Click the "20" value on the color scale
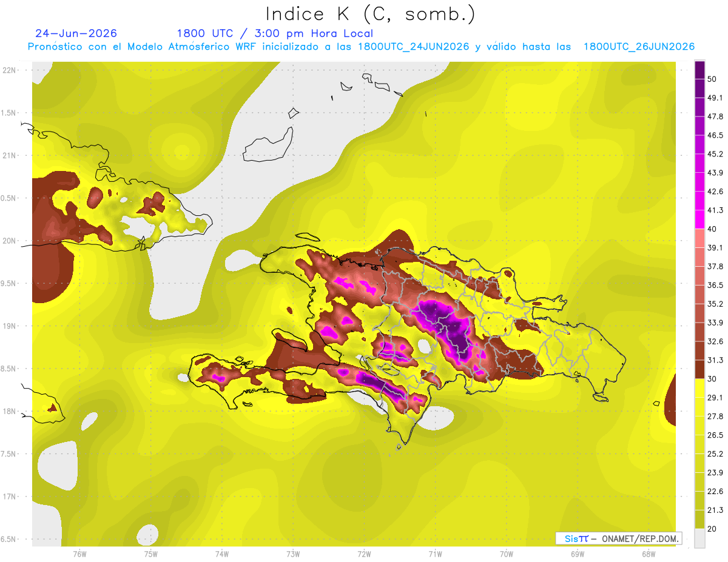This screenshot has width=728, height=562. pyautogui.click(x=712, y=529)
